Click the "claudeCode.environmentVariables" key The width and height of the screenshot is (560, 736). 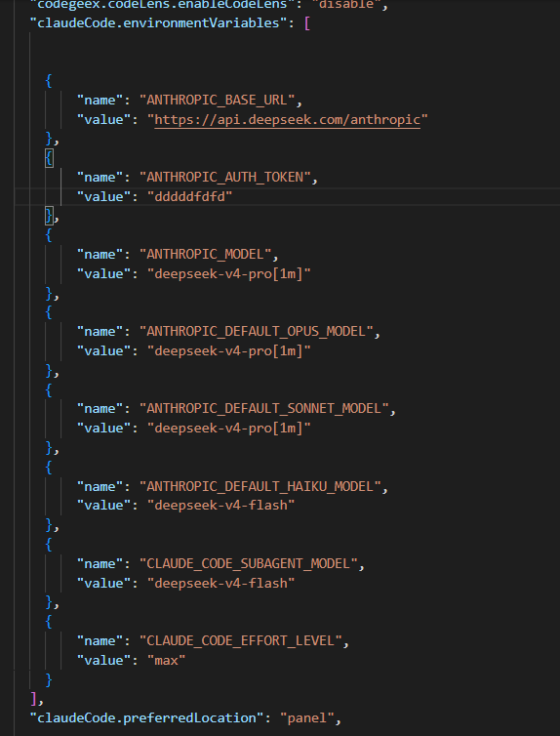pyautogui.click(x=158, y=22)
